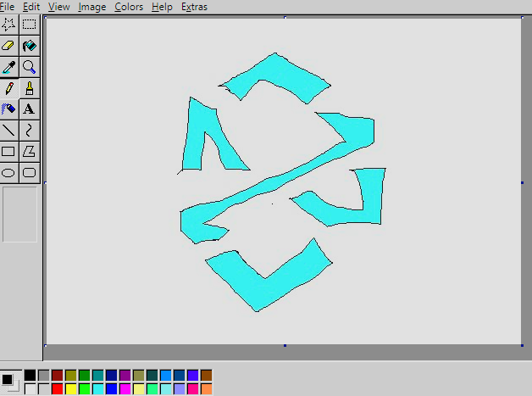Select the steel dark blue swatch
532x396 pixels.
pyautogui.click(x=179, y=376)
